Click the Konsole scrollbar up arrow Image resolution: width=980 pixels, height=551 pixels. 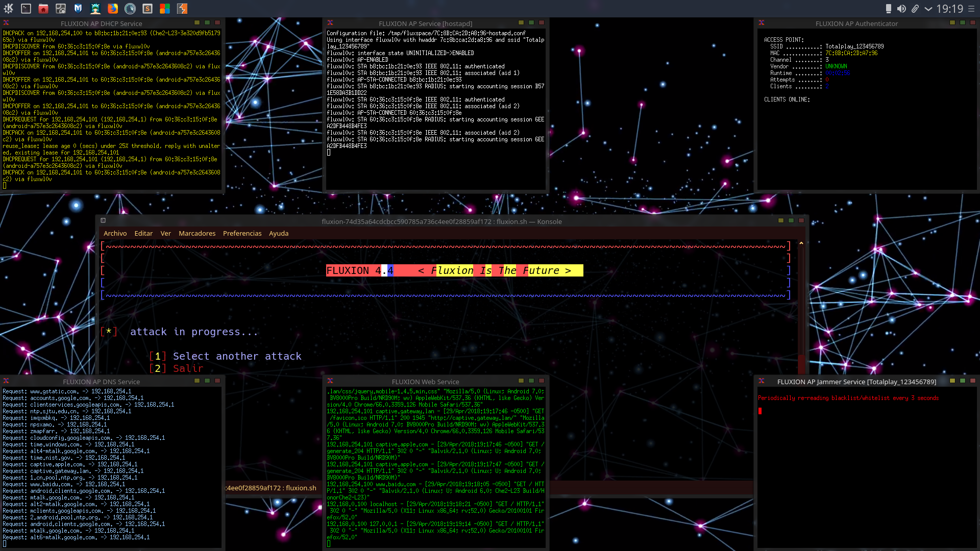[801, 243]
